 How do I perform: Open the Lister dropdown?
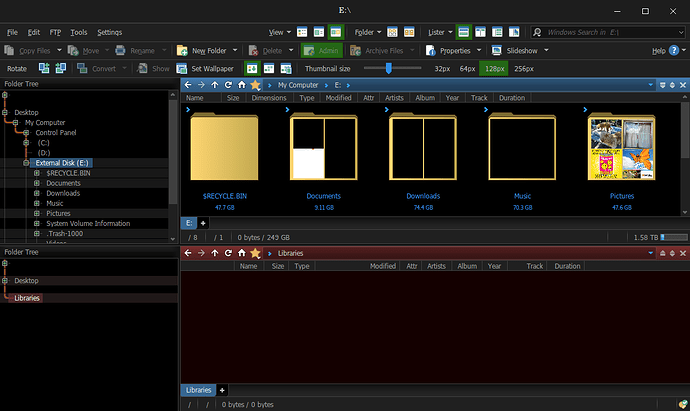point(440,32)
